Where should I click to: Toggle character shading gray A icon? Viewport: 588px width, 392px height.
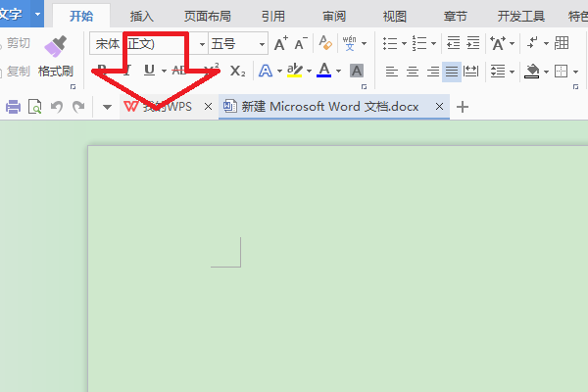click(357, 71)
